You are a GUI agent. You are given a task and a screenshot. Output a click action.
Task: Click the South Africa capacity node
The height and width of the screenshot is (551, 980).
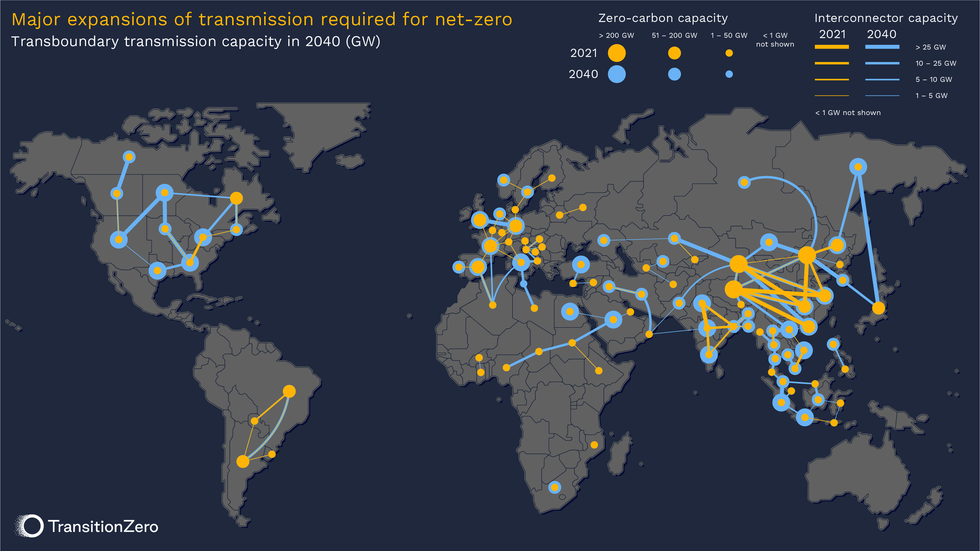[x=554, y=487]
